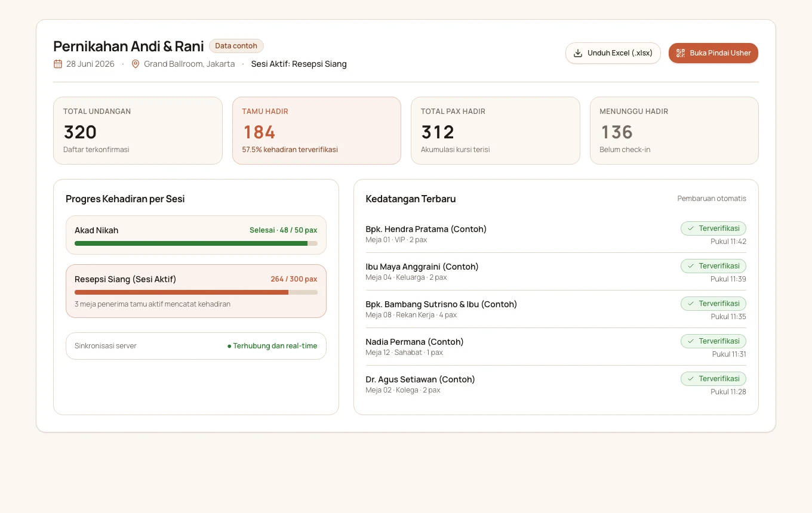Click the 264 / 300 pax count
The height and width of the screenshot is (513, 812).
coord(294,279)
